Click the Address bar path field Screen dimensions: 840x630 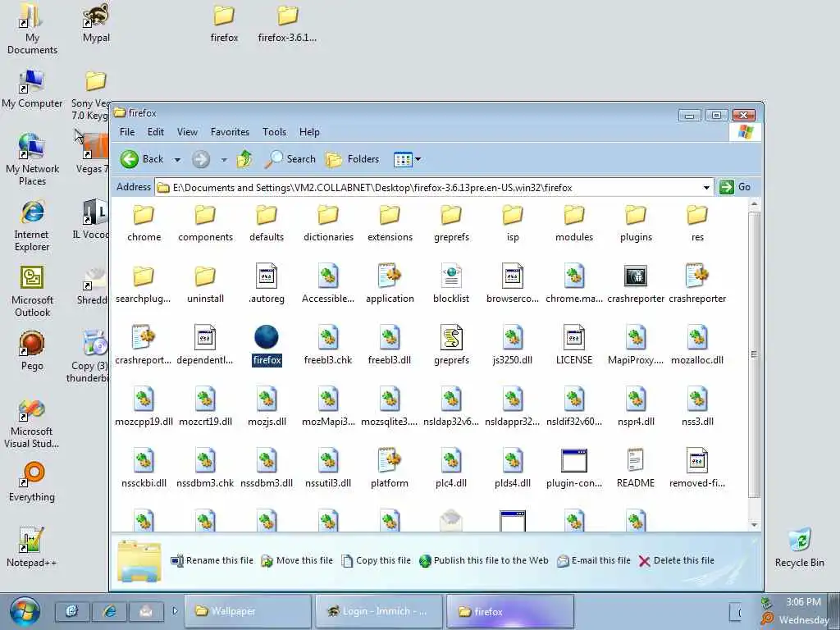(x=434, y=188)
